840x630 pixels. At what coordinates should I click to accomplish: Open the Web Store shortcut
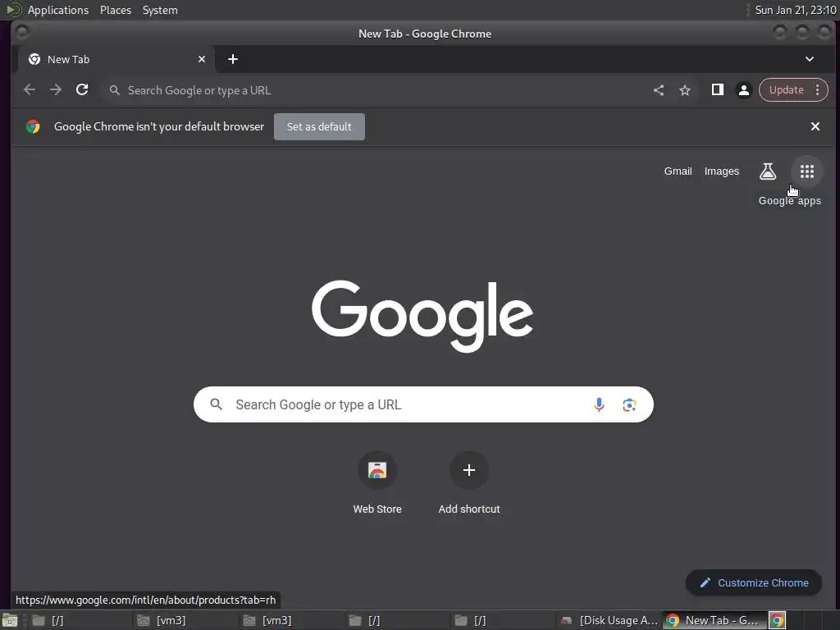[x=377, y=482]
